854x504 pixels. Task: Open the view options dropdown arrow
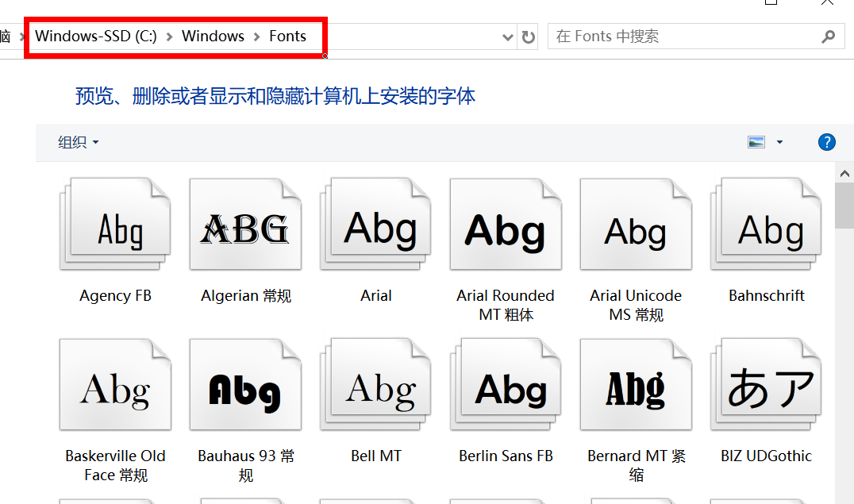coord(779,142)
